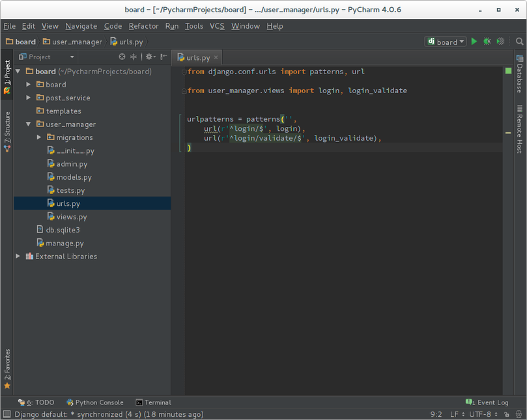
Task: Open Search Everywhere magnifier
Action: pos(519,41)
